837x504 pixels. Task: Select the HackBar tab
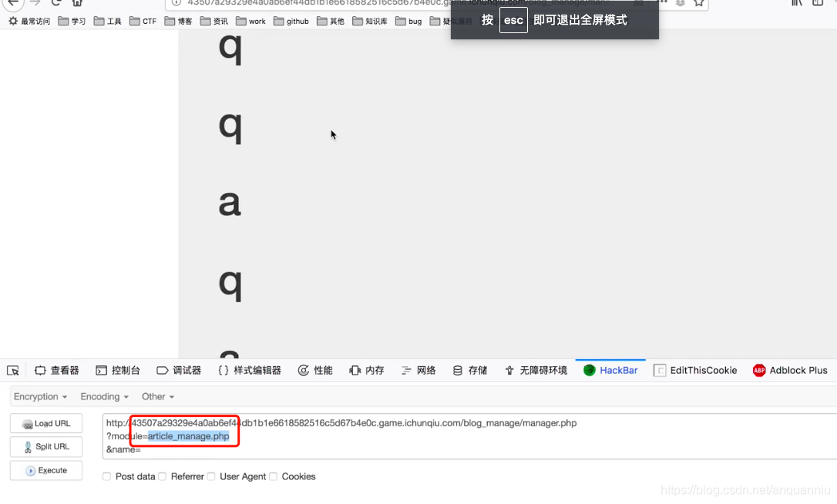pos(610,371)
